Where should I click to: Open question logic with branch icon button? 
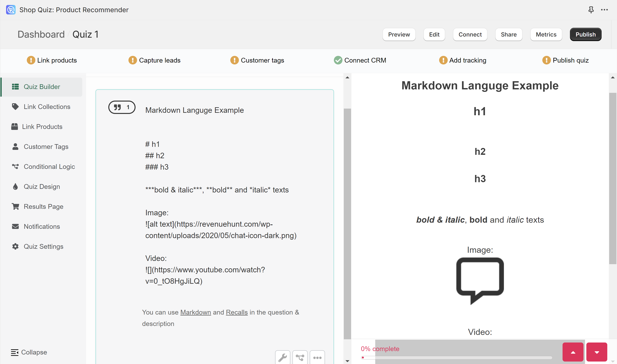pyautogui.click(x=300, y=357)
